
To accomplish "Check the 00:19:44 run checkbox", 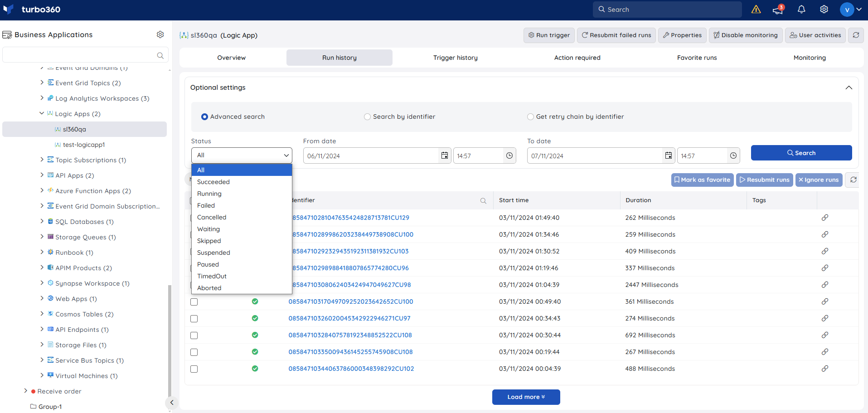I will tap(194, 352).
